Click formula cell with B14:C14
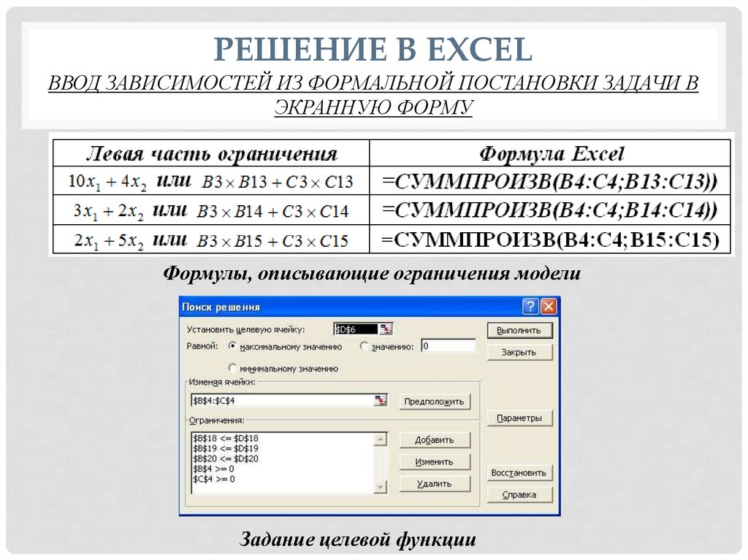Viewport: 748px width, 560px height. click(549, 210)
